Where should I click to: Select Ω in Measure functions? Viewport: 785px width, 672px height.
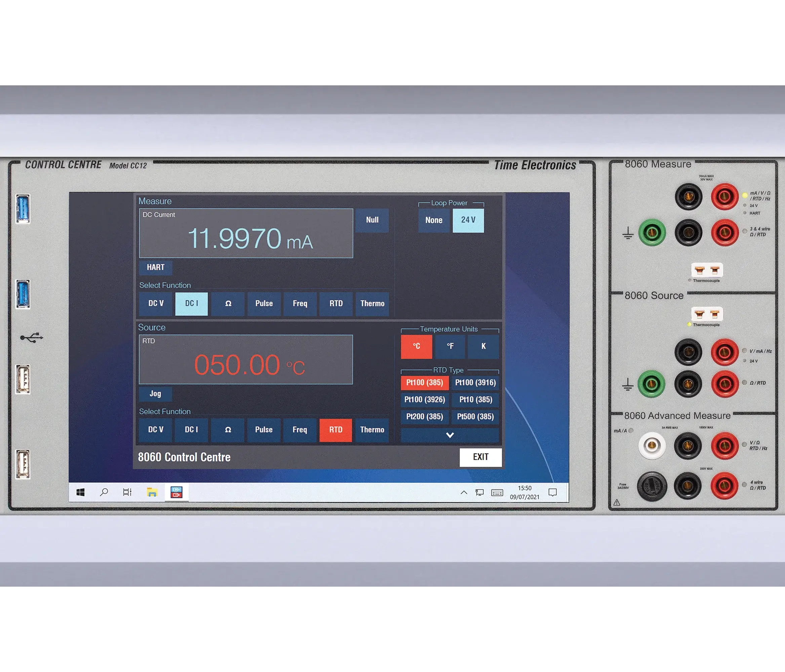(x=228, y=304)
